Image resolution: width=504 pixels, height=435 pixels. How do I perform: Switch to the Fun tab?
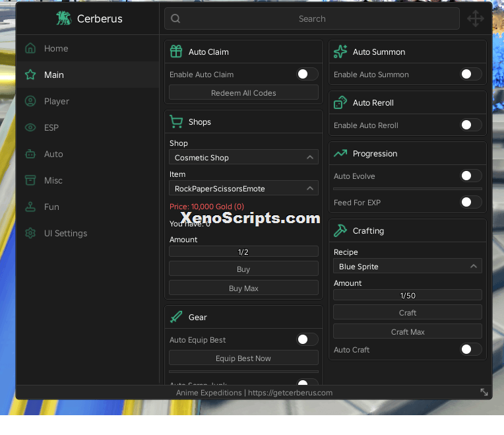pos(88,207)
